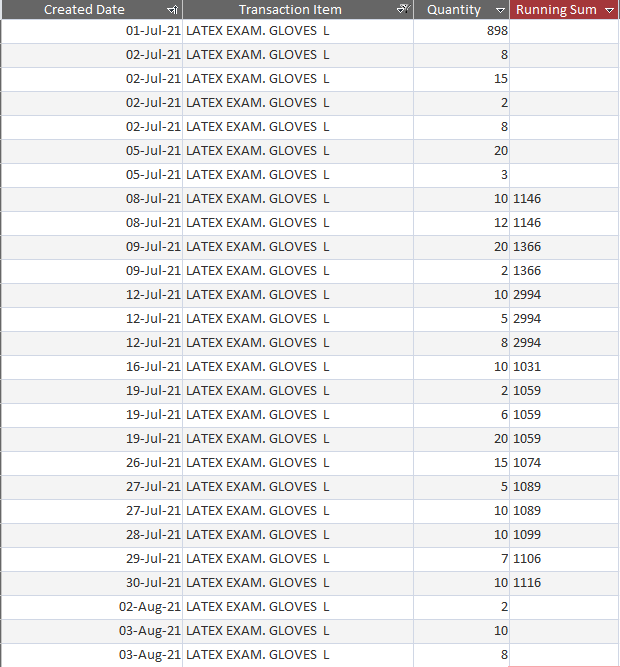Screen dimensions: 620x667
Task: Open the Created Date column sort dropdown
Action: [x=172, y=10]
